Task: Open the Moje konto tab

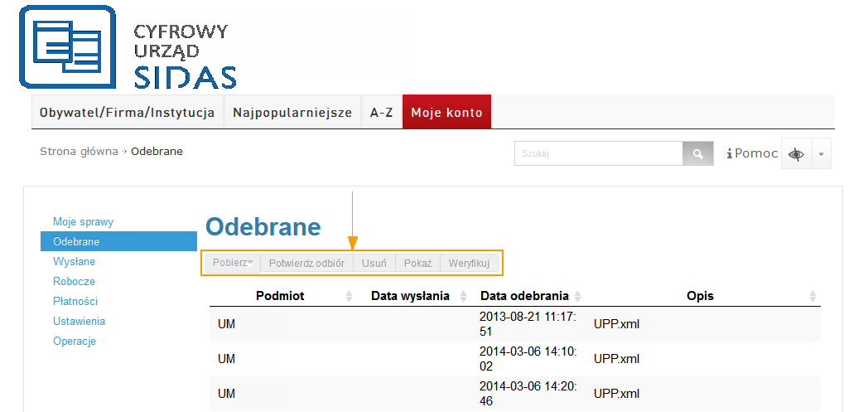Action: [x=446, y=113]
